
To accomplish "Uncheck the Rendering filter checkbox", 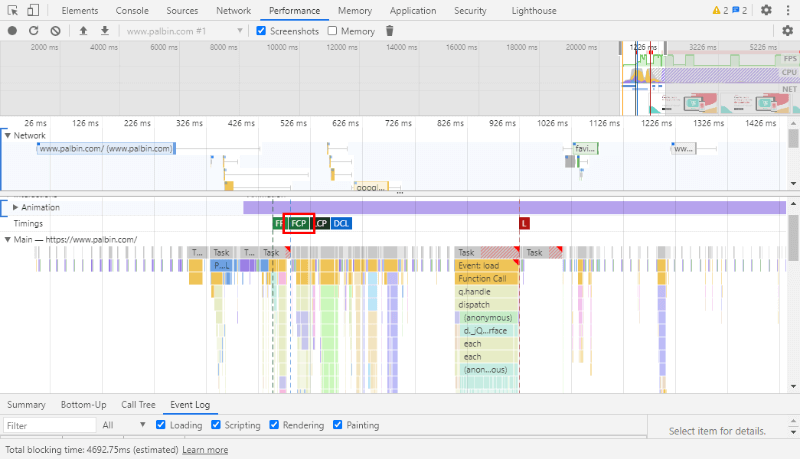I will pos(274,424).
